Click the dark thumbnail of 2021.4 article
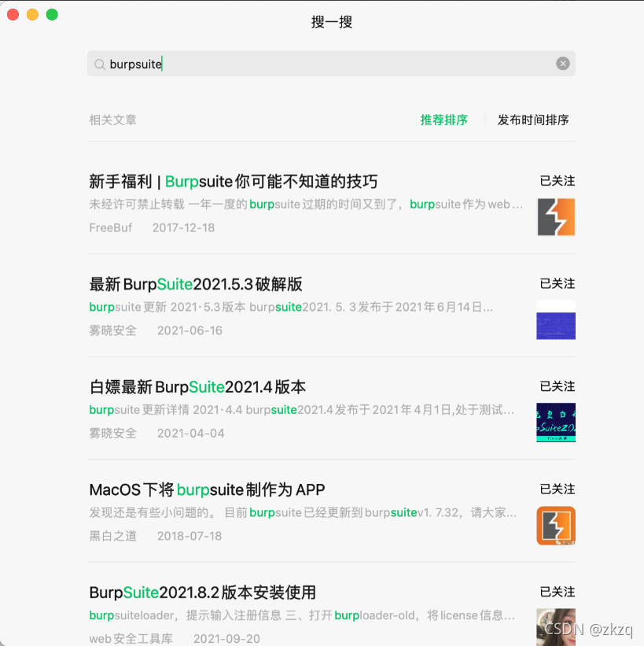 (x=556, y=423)
